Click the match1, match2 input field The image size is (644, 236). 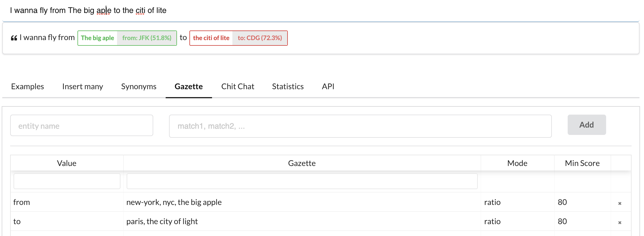(360, 126)
